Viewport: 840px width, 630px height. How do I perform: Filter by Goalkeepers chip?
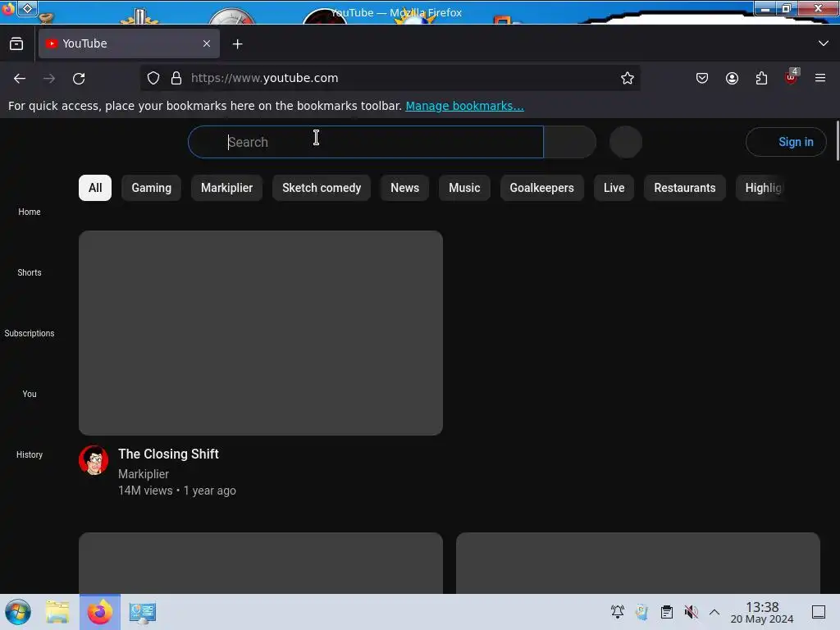[541, 188]
